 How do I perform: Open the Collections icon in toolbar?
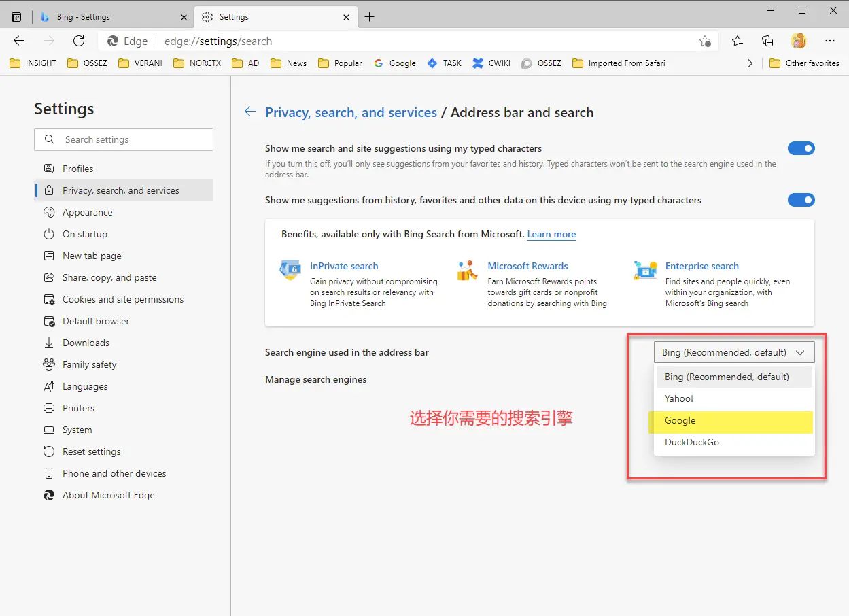click(x=767, y=41)
